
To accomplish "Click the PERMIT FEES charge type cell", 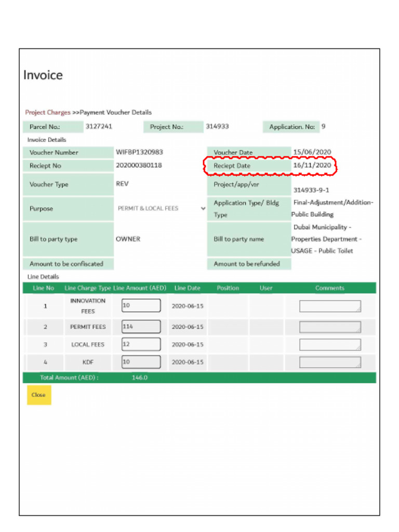I will (88, 327).
